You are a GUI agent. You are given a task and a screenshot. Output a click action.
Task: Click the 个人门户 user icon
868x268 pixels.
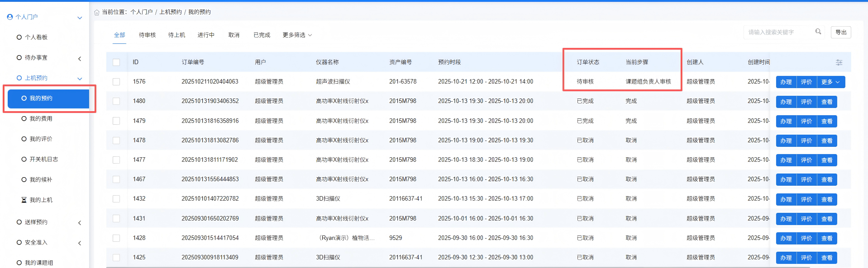[10, 17]
